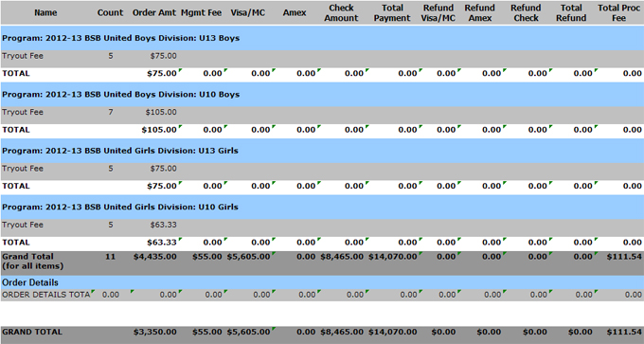
Task: Click the $4,435.00 grand total order amount
Action: click(154, 257)
